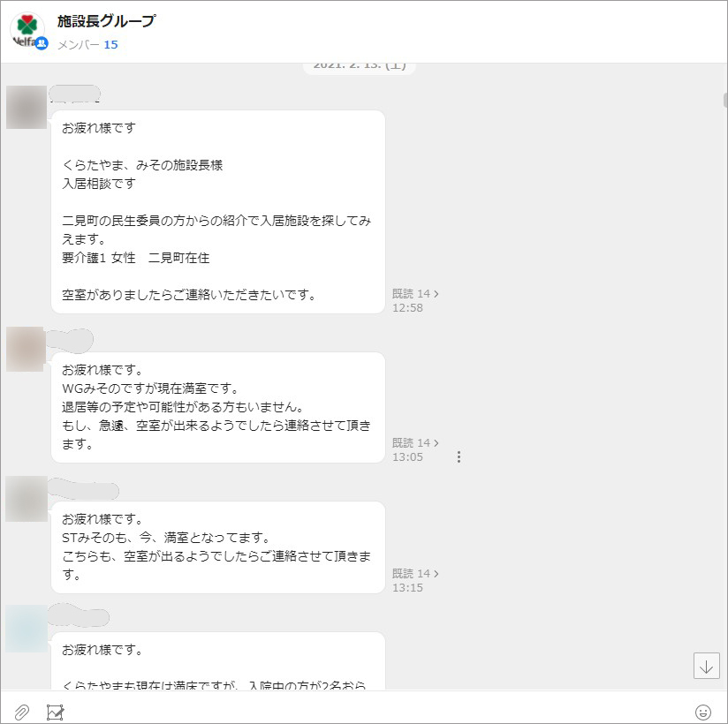Open the emoji smiley picker
Viewport: 728px width, 724px height.
point(703,712)
